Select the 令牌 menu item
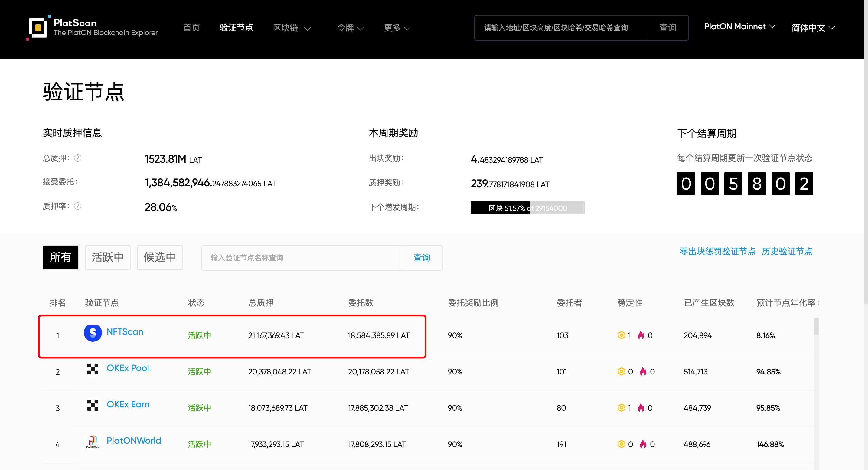The image size is (868, 470). (350, 29)
